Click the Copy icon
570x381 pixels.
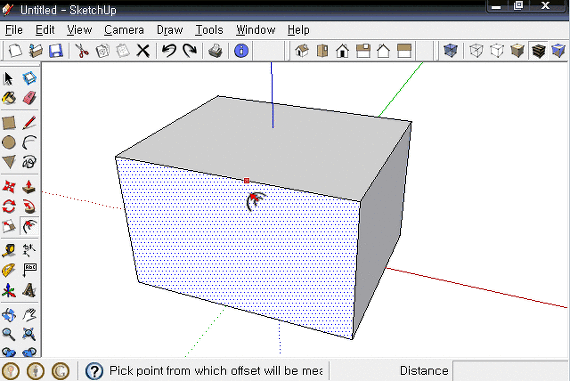103,51
